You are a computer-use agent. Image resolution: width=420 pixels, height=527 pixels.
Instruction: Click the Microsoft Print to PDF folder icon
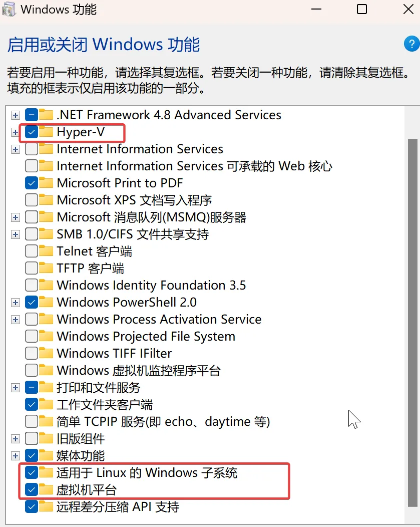click(46, 183)
